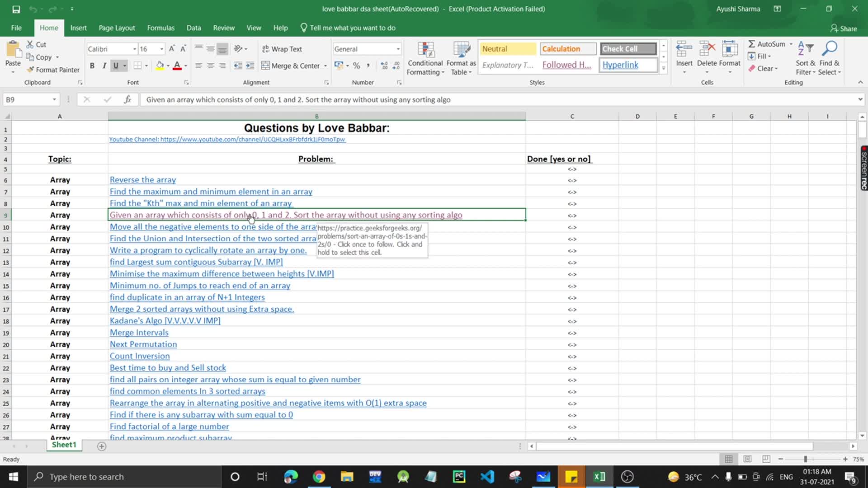Click the Insert cells icon
868x488 pixels.
point(684,49)
